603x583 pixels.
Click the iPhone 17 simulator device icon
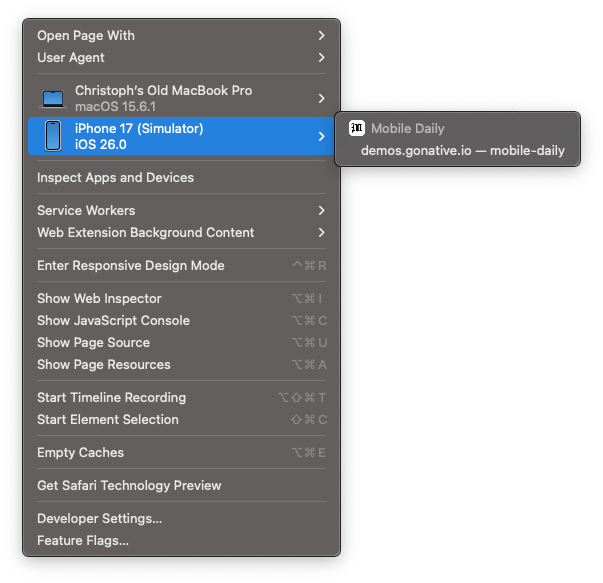click(x=53, y=136)
